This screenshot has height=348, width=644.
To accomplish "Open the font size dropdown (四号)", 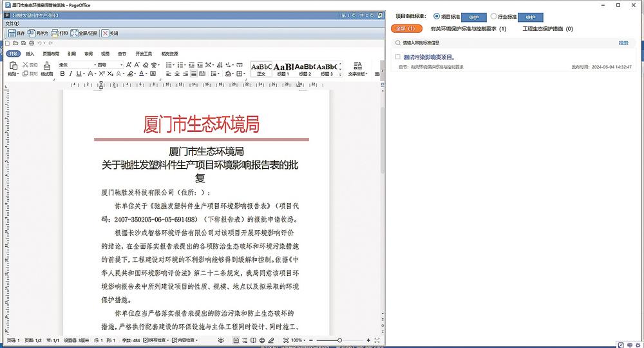I will [109, 65].
